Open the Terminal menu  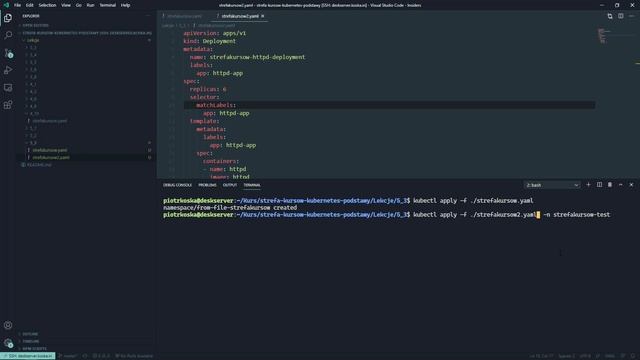[108, 5]
